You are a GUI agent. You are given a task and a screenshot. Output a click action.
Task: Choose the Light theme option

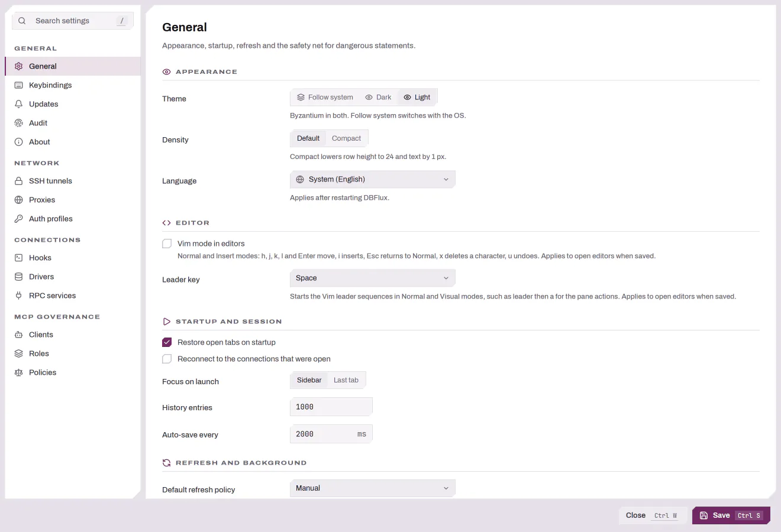[x=417, y=98]
